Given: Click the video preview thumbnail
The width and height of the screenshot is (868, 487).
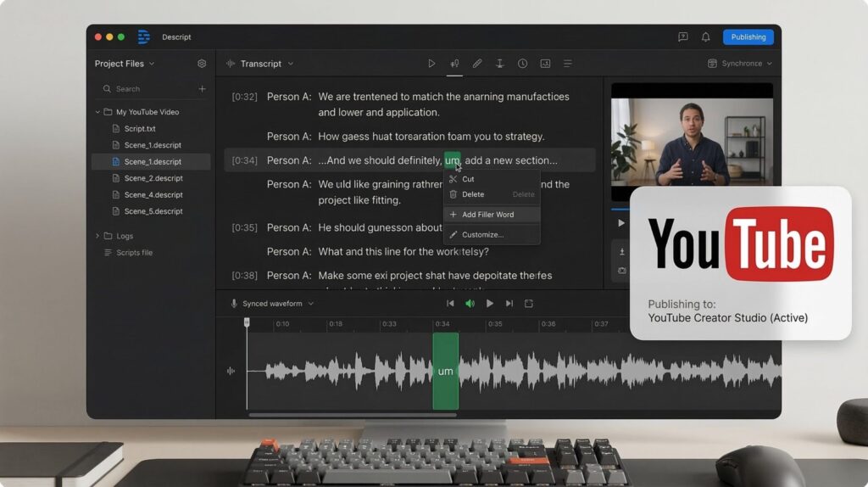Looking at the screenshot, I should pos(692,142).
